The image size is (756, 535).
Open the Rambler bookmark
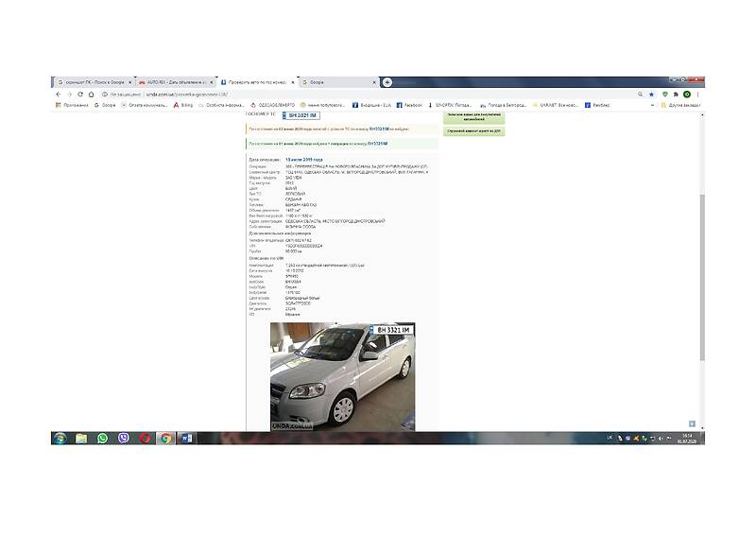[x=597, y=105]
